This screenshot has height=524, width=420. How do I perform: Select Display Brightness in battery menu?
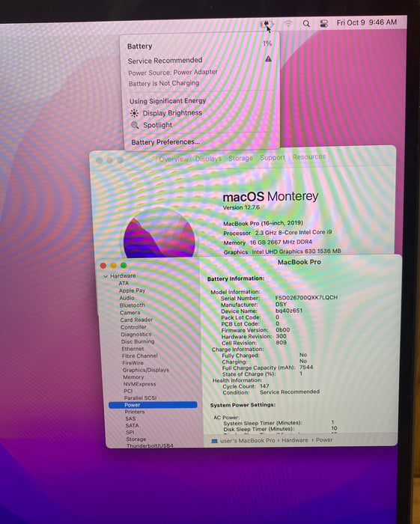point(172,113)
